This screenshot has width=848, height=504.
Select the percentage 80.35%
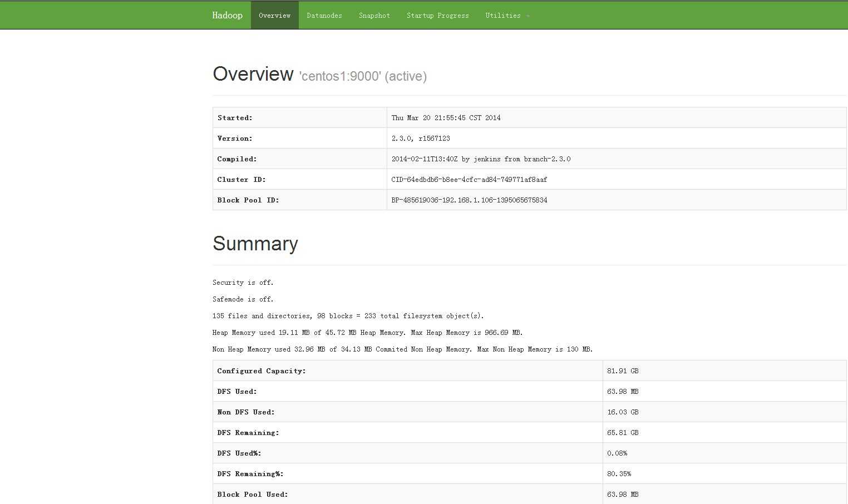(x=619, y=473)
